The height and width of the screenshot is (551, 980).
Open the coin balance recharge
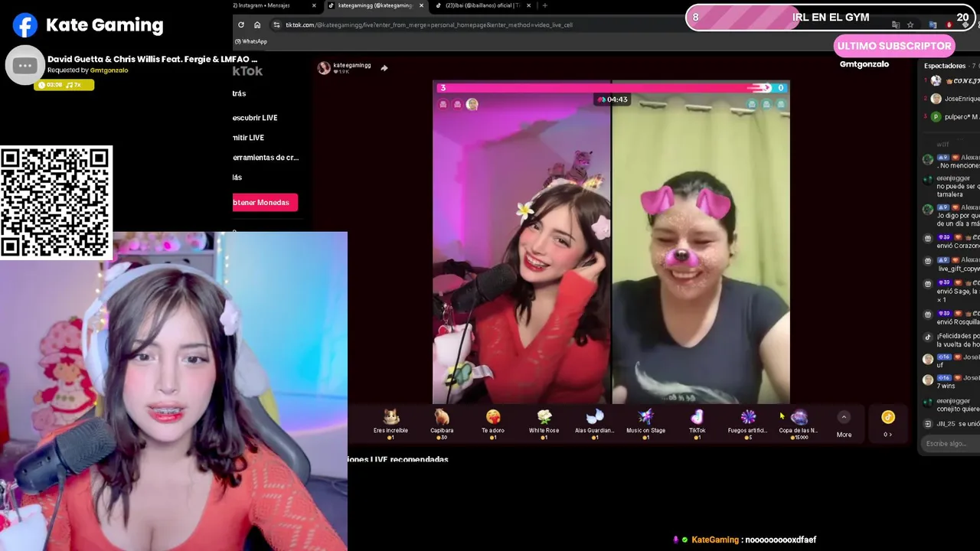click(888, 422)
